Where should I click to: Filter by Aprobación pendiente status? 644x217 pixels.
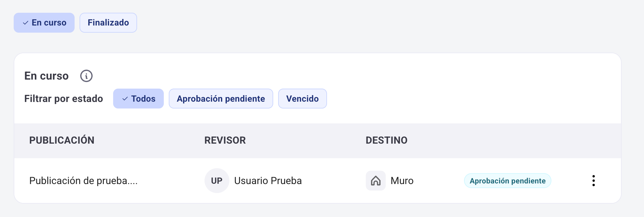pos(221,99)
